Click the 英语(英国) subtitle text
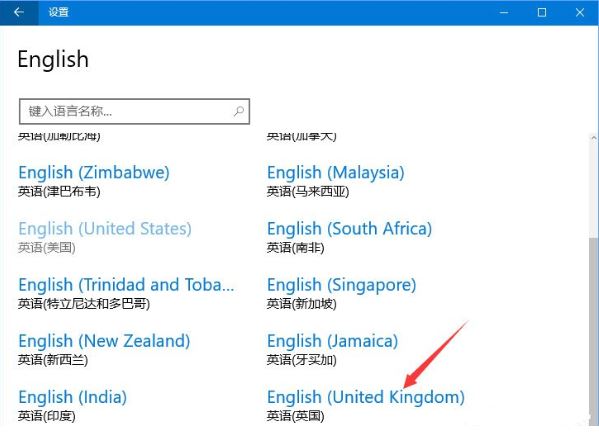This screenshot has height=435, width=599. 295,416
